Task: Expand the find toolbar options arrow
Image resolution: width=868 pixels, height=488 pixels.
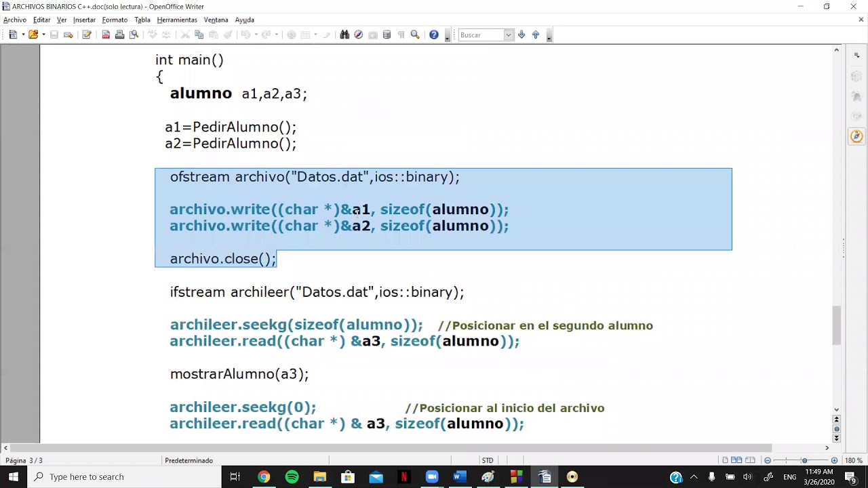Action: (x=549, y=35)
